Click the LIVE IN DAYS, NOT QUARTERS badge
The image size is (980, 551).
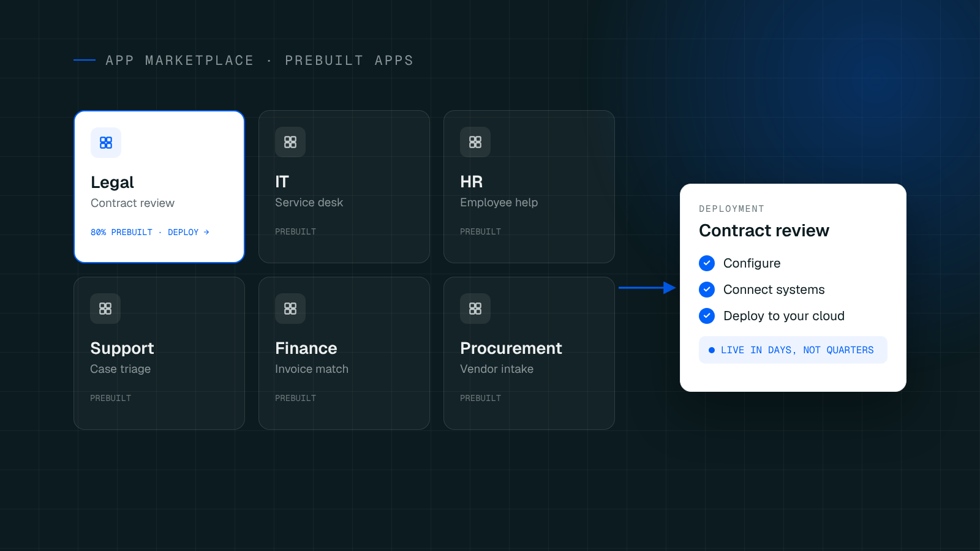tap(793, 350)
